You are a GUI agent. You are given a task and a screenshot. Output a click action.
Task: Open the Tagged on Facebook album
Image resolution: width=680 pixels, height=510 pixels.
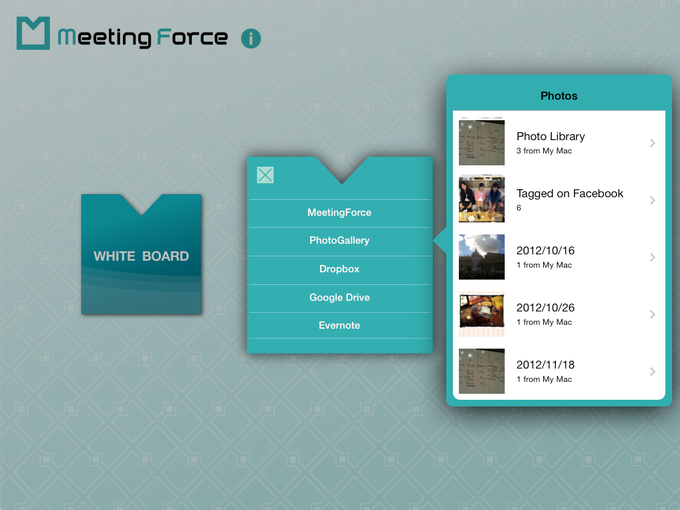pyautogui.click(x=559, y=200)
